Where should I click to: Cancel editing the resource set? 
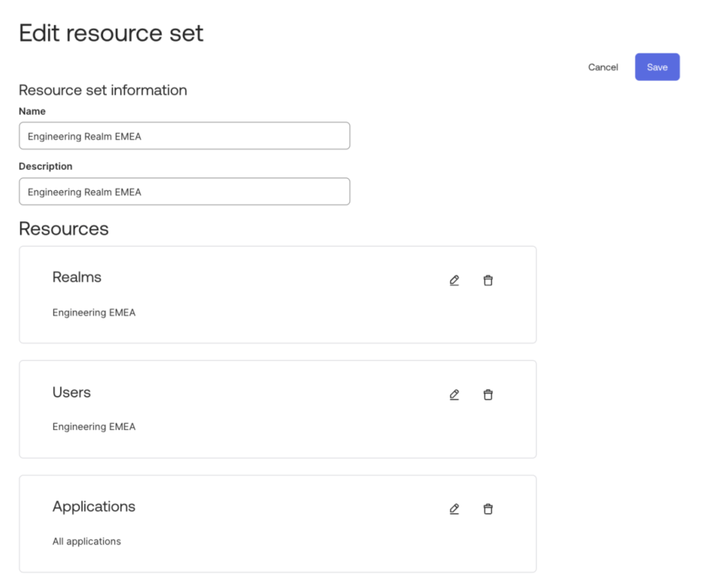pos(603,67)
